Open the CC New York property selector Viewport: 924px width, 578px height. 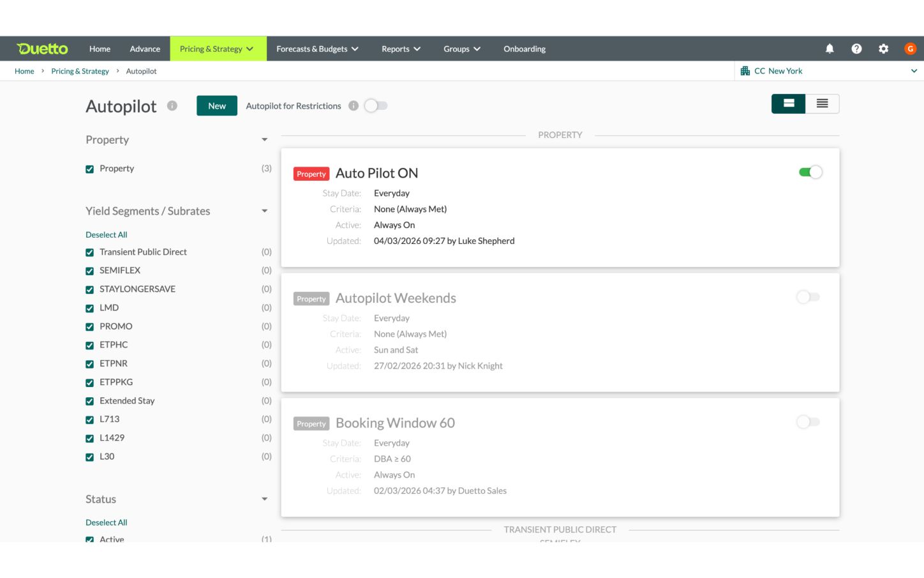pyautogui.click(x=829, y=71)
